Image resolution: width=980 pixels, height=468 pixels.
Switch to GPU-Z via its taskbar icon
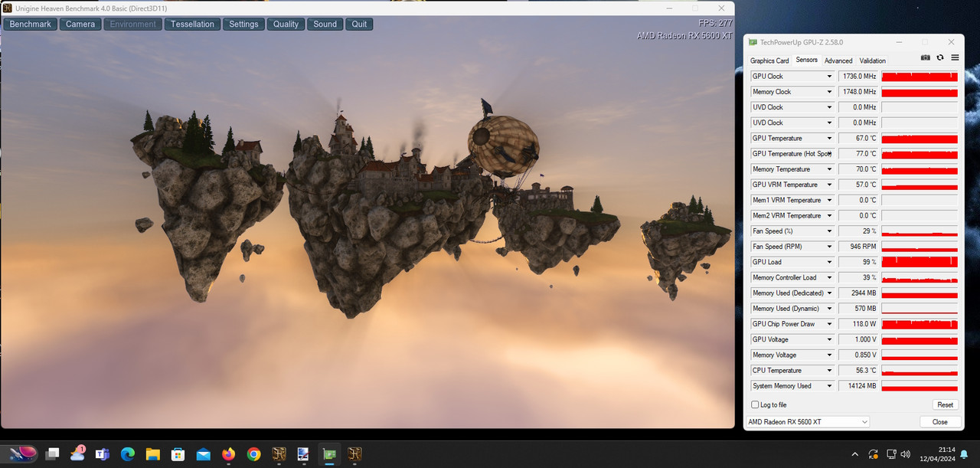(x=329, y=454)
